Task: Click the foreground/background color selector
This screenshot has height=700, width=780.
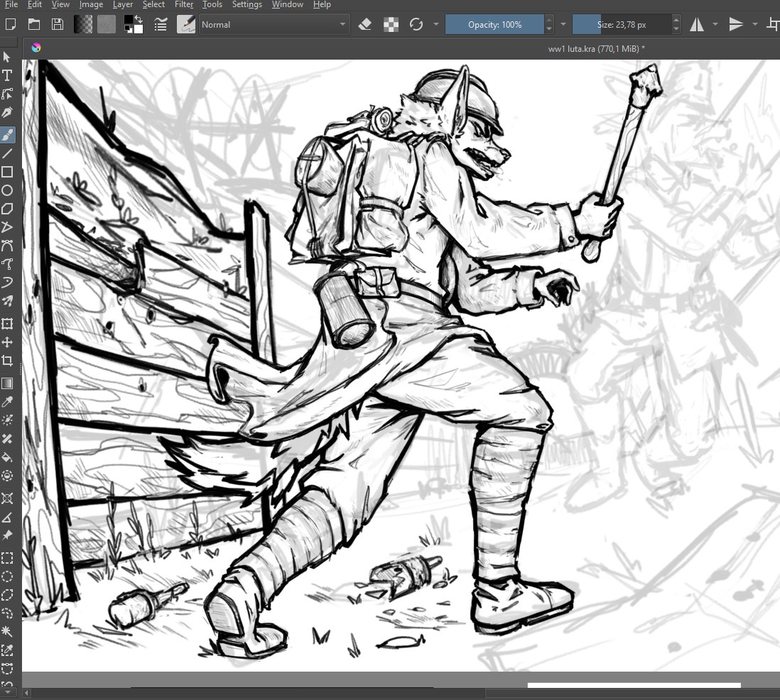Action: (x=134, y=24)
